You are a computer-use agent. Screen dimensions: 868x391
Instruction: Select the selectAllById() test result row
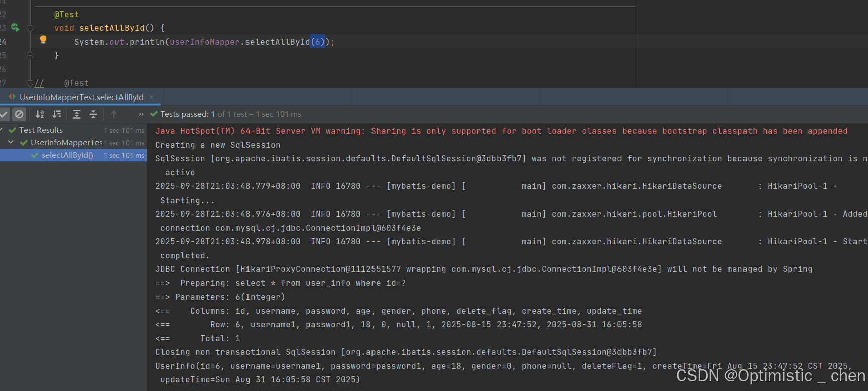click(73, 155)
